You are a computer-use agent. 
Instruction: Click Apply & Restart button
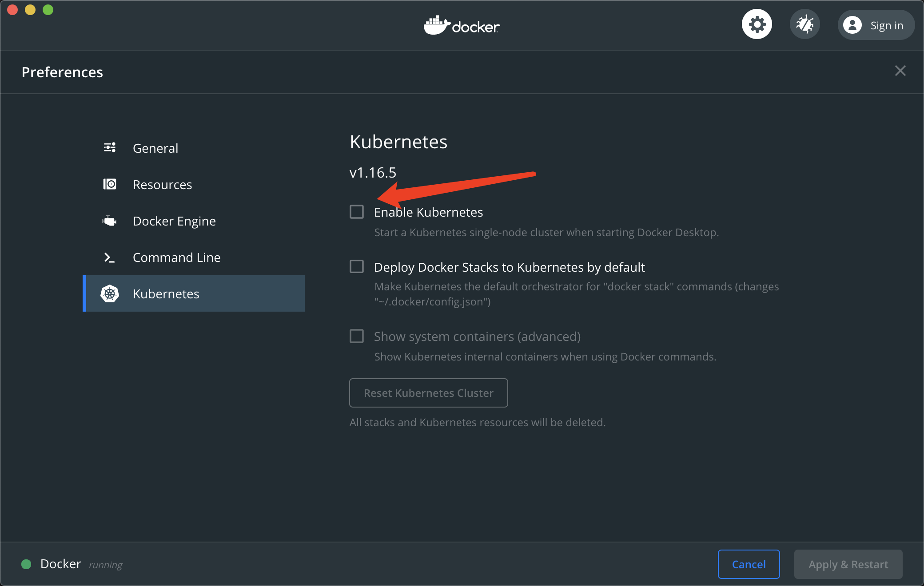pos(848,564)
